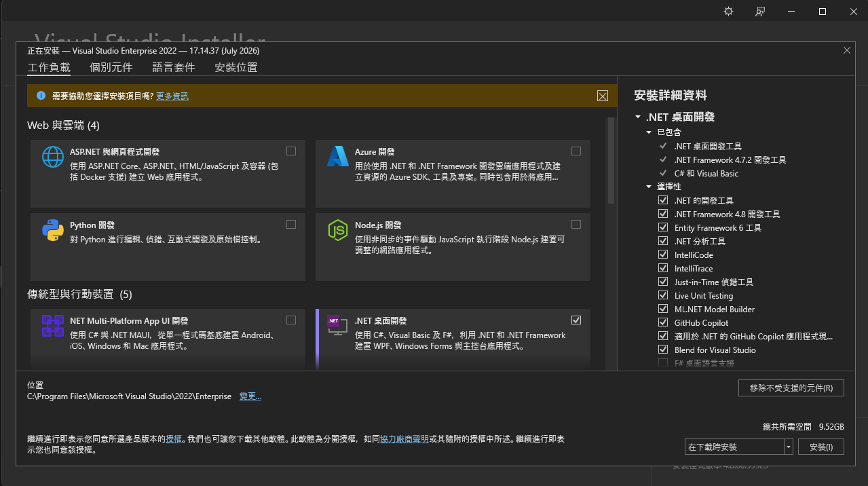
Task: Close the installing workloads dialog
Action: (846, 50)
